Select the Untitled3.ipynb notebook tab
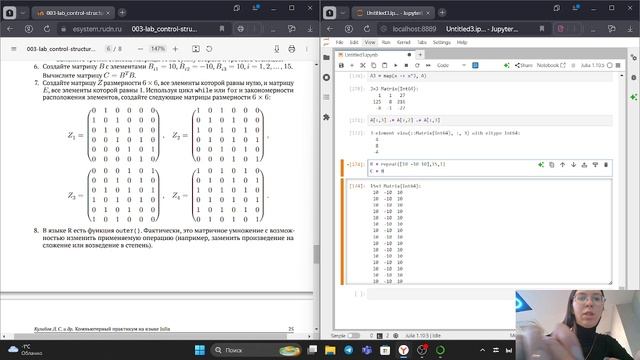Screen dimensions: 640x360 375,55
